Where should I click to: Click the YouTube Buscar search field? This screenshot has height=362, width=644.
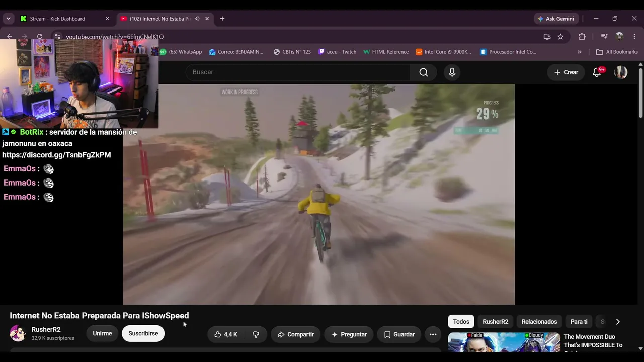[x=298, y=72]
